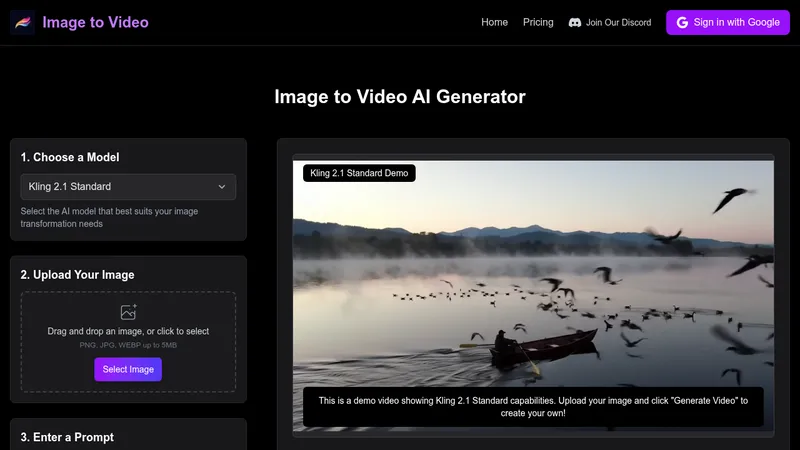Open the Pricing page
The width and height of the screenshot is (800, 450).
point(538,22)
